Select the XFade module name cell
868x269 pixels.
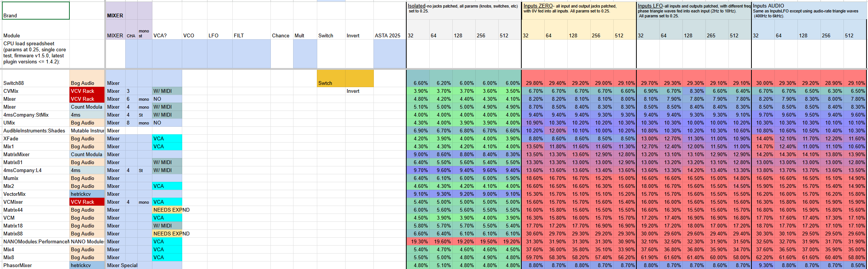(35, 138)
